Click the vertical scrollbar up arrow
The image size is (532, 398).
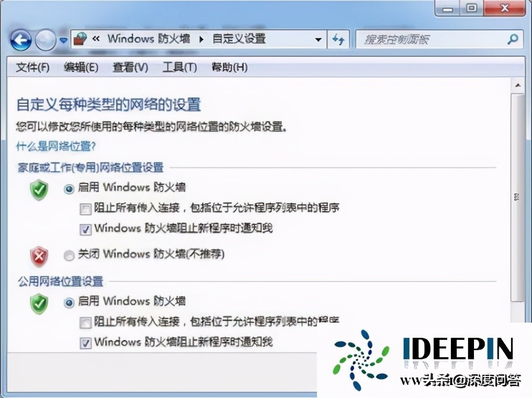click(x=519, y=84)
